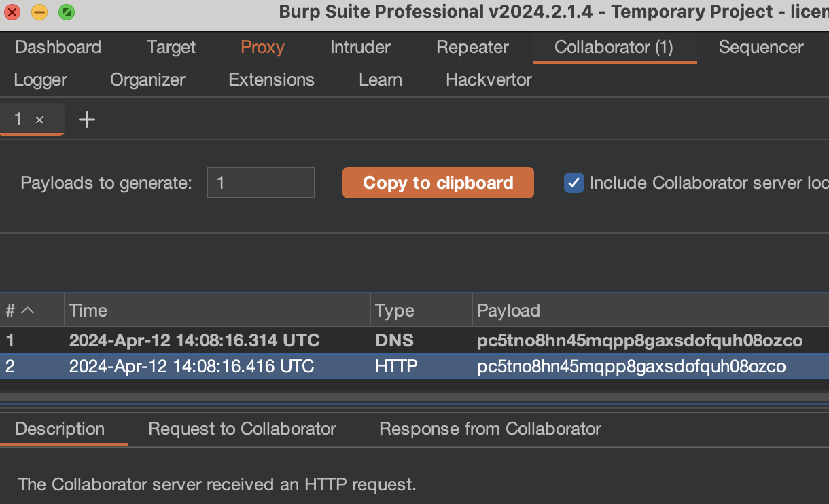Show the Response from Collaborator tab
This screenshot has height=504, width=829.
click(490, 429)
